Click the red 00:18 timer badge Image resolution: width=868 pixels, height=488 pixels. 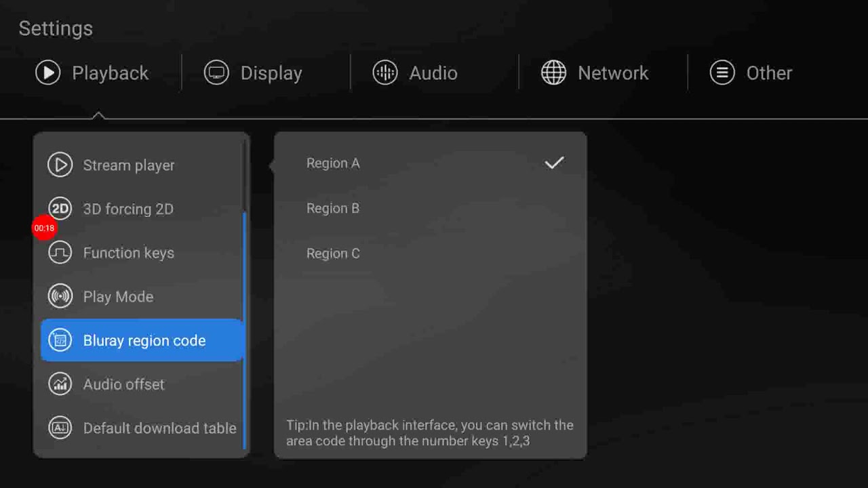44,228
